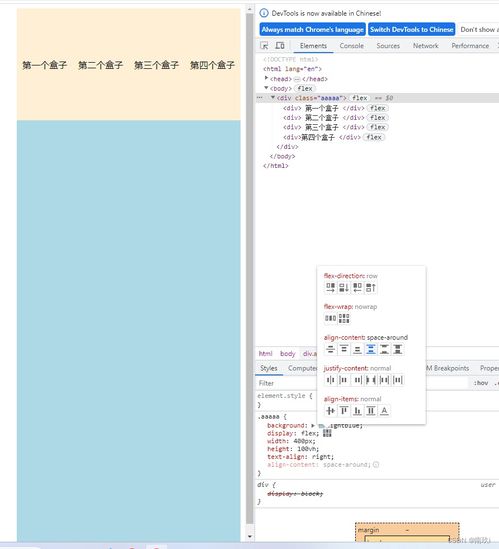This screenshot has height=549, width=499.
Task: Click the text-align: right declaration
Action: point(300,457)
